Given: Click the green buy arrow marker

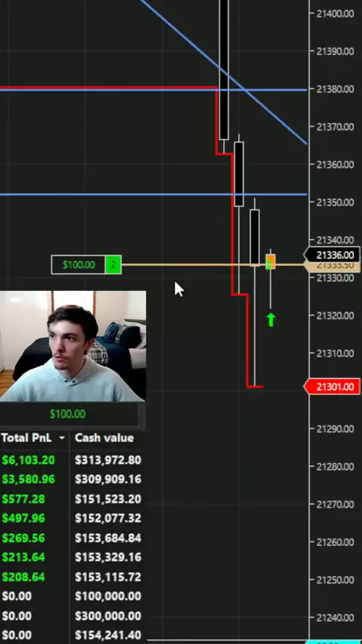Looking at the screenshot, I should (271, 320).
